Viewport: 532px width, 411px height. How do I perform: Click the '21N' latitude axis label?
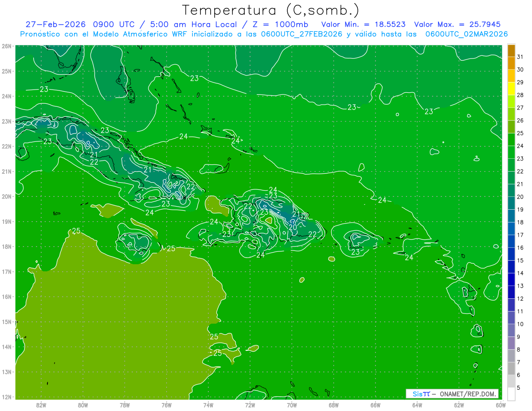pyautogui.click(x=7, y=171)
